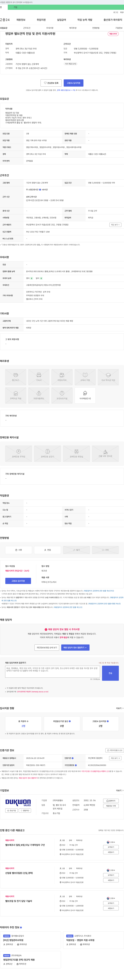
Task: Open the [부산] 영업관리사무원 recommended card
Action: pos(30,940)
